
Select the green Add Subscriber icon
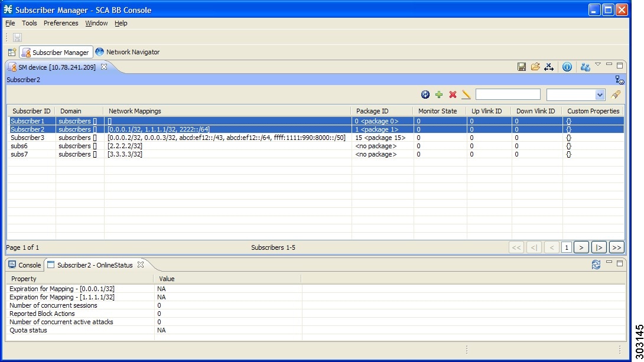[x=439, y=94]
